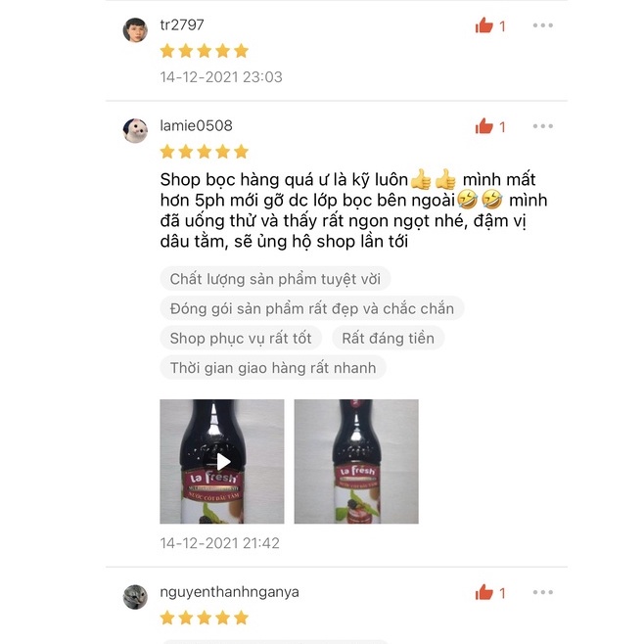Viewport: 644px width, 644px height.
Task: Like lamie0508's review with thumbs up
Action: tap(483, 126)
